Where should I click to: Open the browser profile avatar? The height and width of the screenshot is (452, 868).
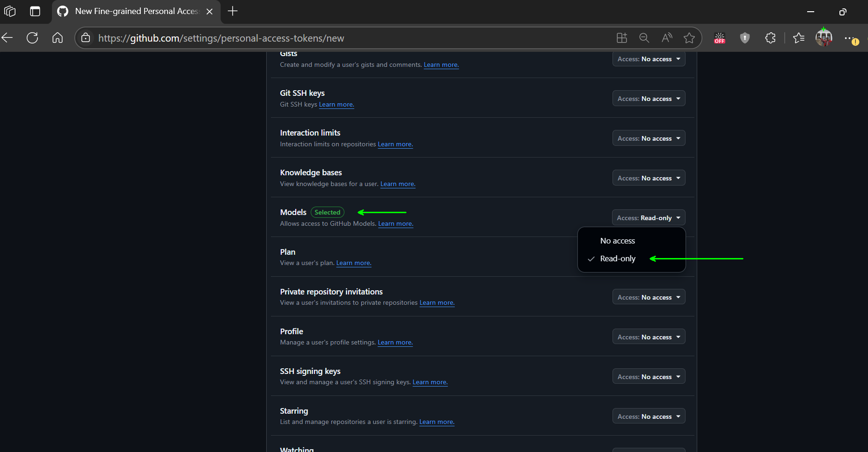click(824, 37)
